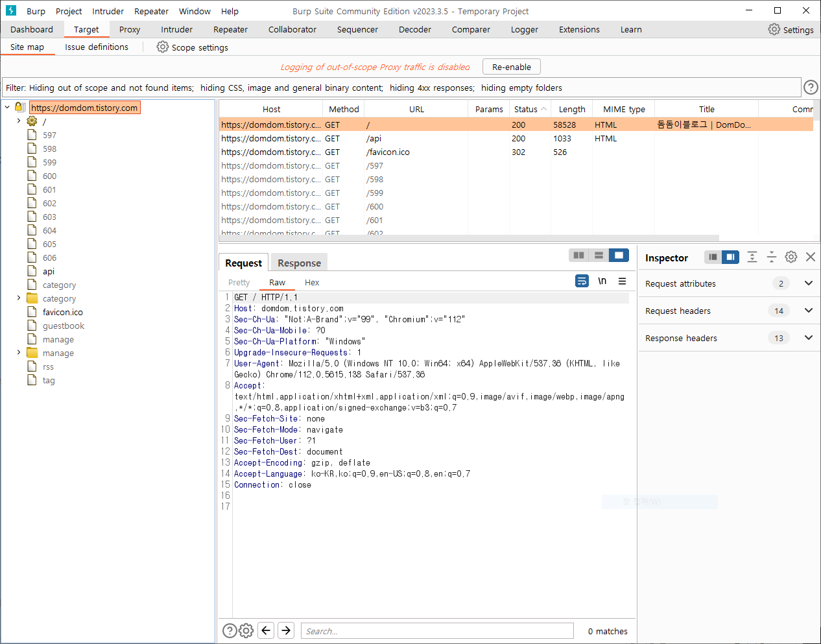This screenshot has width=821, height=644.
Task: Select stacked request/response layout icon
Action: pos(599,256)
